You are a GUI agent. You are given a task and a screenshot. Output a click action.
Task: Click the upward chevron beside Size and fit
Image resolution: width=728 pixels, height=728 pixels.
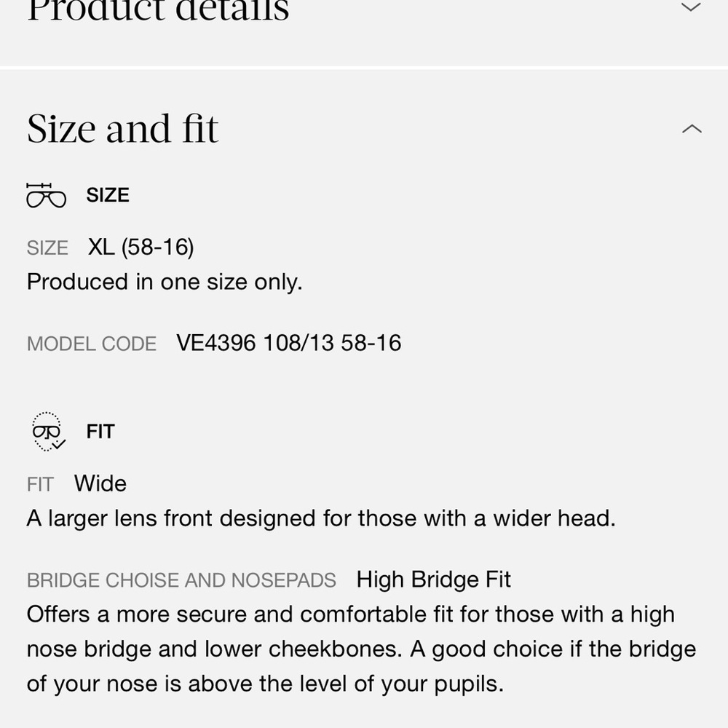click(x=690, y=128)
